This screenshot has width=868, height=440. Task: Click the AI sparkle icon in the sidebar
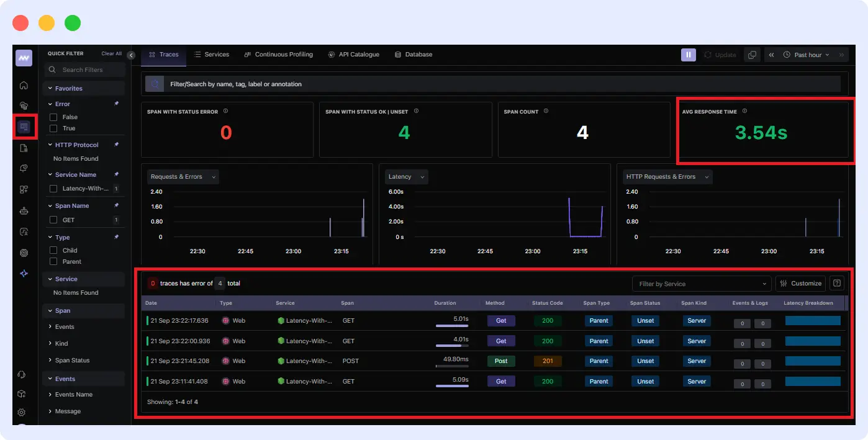[24, 274]
